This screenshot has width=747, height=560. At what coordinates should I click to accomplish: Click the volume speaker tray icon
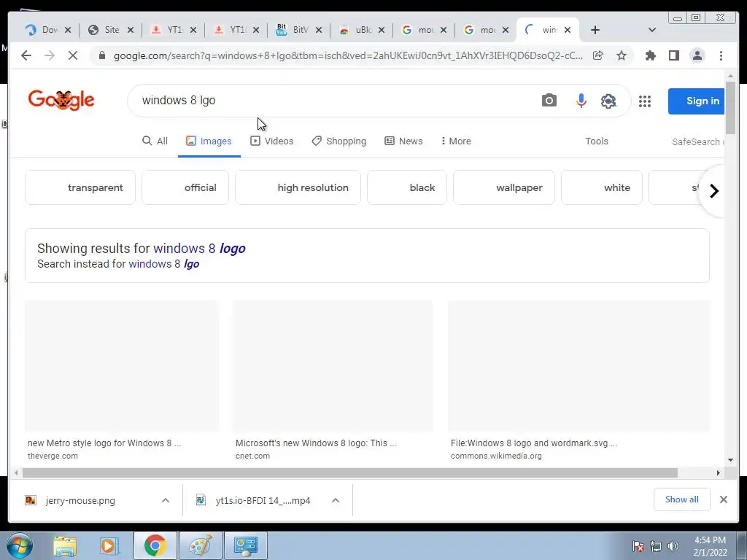click(673, 546)
